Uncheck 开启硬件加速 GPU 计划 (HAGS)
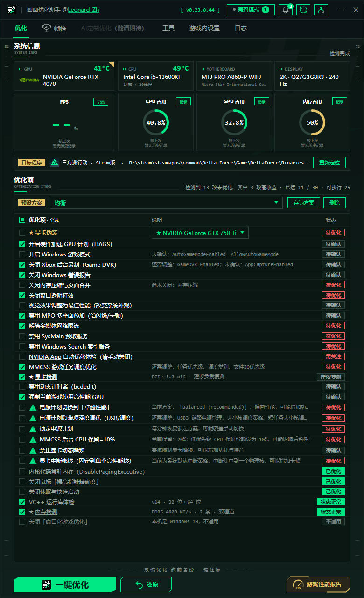364x598 pixels. coord(22,244)
